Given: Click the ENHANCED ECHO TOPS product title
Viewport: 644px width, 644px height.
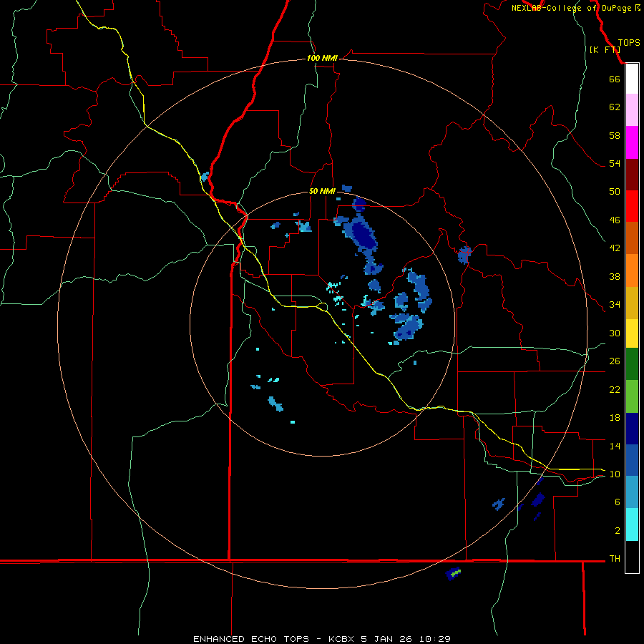Looking at the screenshot, I should coord(251,639).
